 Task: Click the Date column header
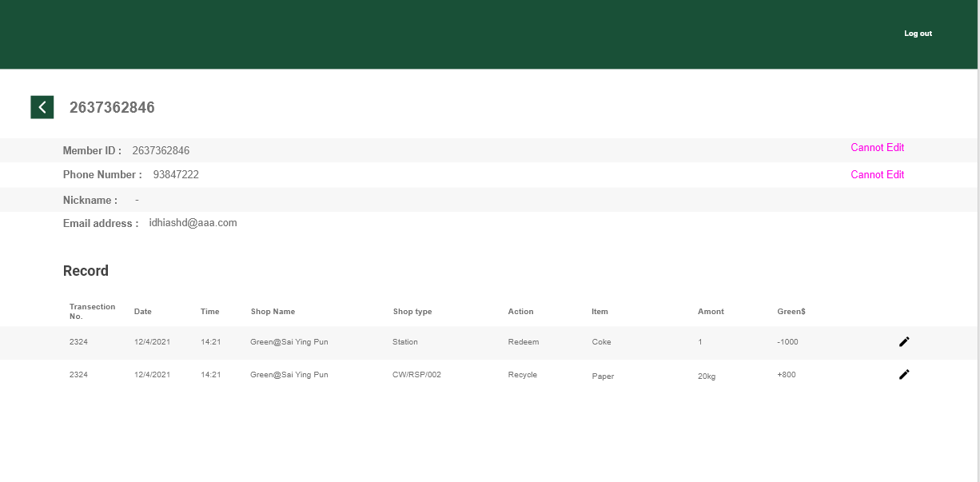point(142,312)
